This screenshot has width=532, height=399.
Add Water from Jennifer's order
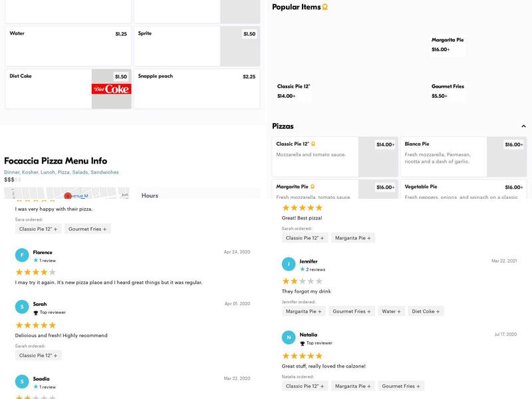click(391, 311)
